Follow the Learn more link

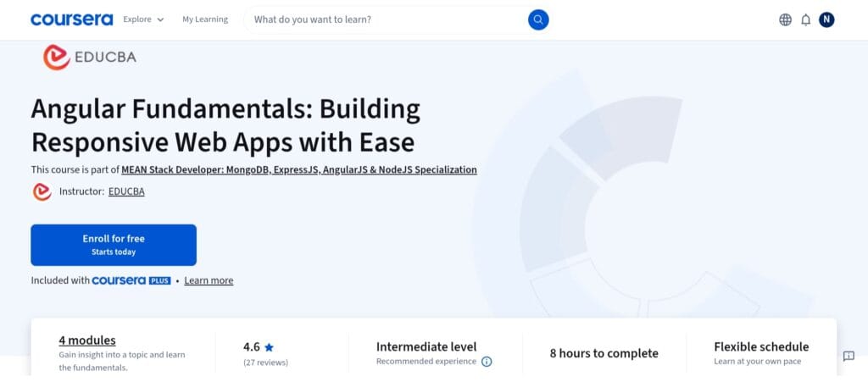[209, 280]
